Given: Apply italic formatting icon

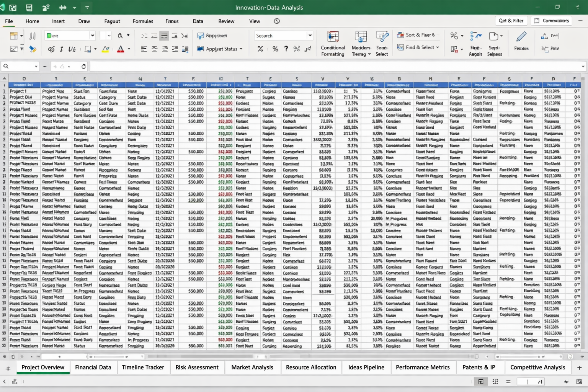Looking at the screenshot, I should tap(61, 49).
